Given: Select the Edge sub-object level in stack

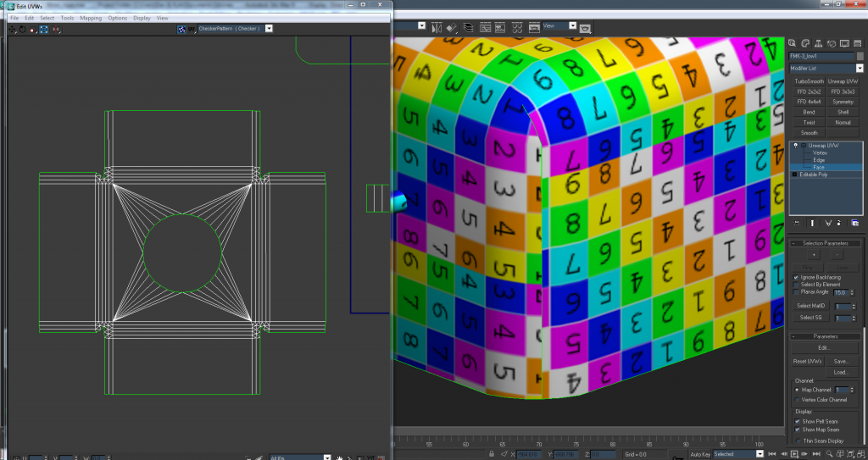Looking at the screenshot, I should pyautogui.click(x=819, y=160).
